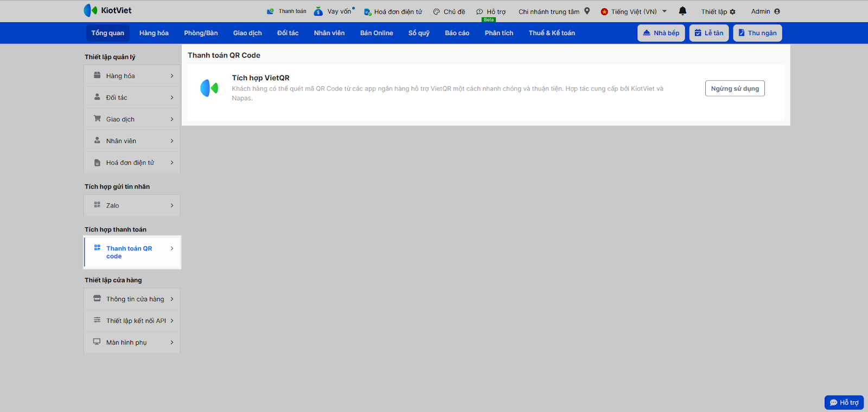Click the Chủ đề palette icon
The height and width of the screenshot is (412, 868).
[x=436, y=12]
